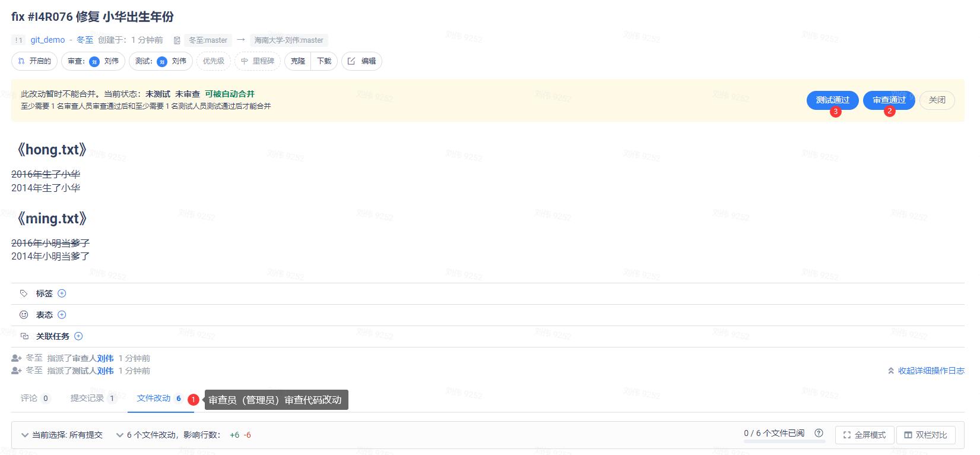This screenshot has width=980, height=455.
Task: Open the 当前选择: 所有提交 dropdown
Action: point(62,435)
